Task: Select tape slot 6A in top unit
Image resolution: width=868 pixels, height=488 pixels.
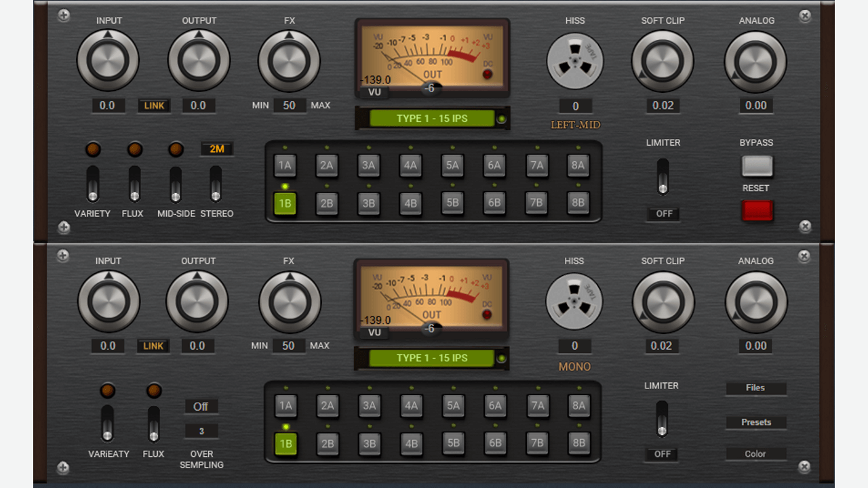Action: coord(494,165)
